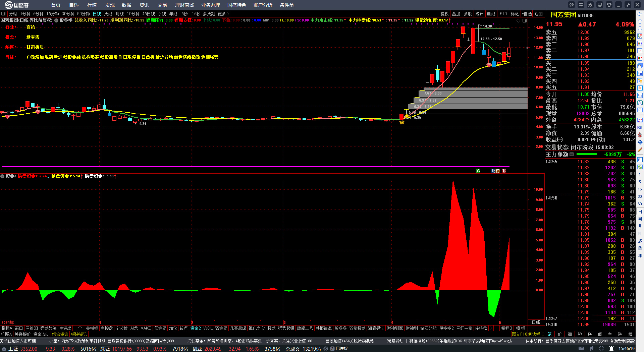Open the 交易 menu
644x352 pixels.
162,5
